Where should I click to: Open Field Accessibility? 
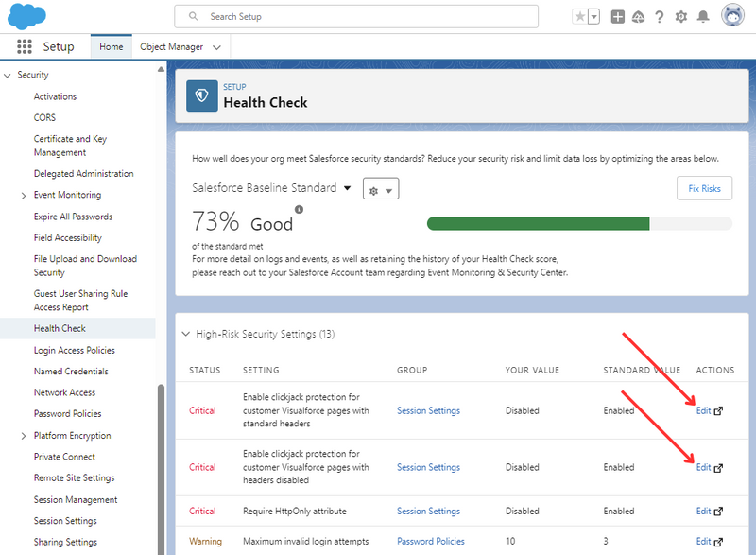click(67, 237)
